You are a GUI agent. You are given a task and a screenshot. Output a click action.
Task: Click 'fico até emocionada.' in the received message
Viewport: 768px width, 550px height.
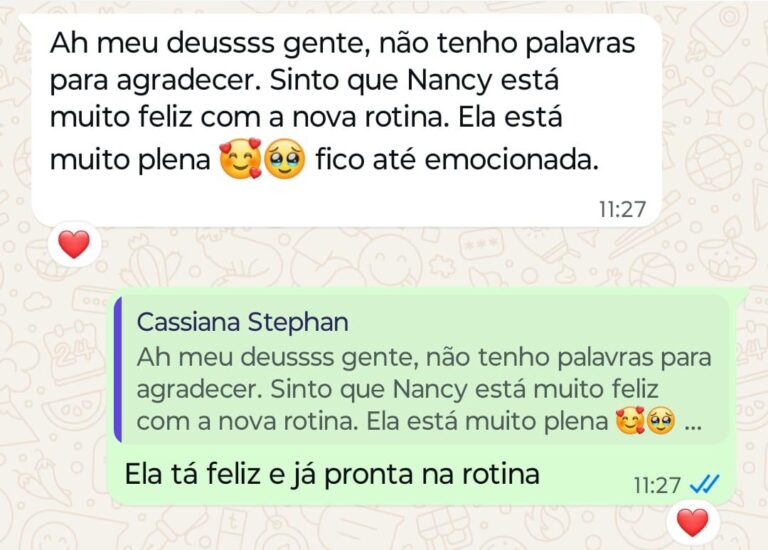[457, 159]
